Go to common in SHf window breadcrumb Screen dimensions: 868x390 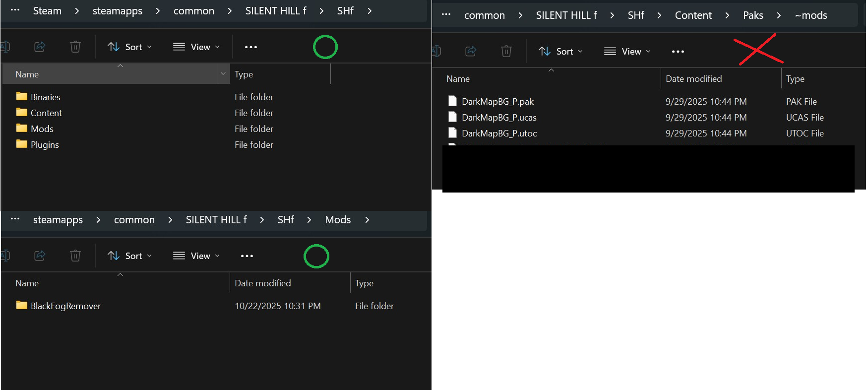(194, 11)
